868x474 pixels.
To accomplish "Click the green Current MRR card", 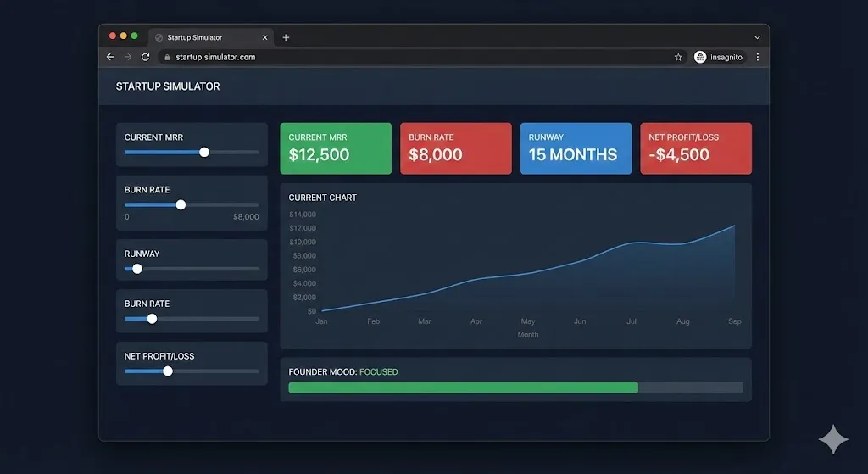I will coord(336,148).
